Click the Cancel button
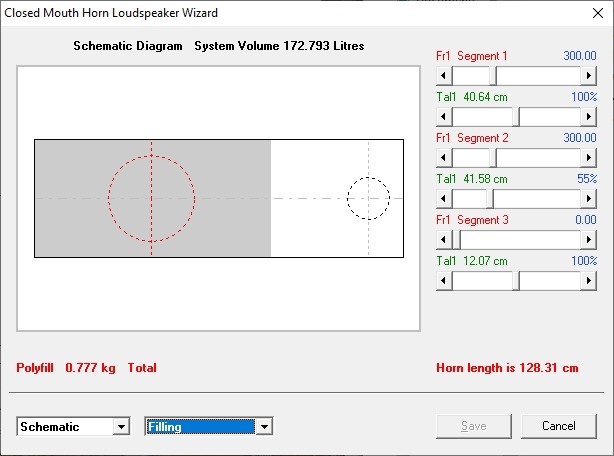This screenshot has height=456, width=614. [x=559, y=426]
